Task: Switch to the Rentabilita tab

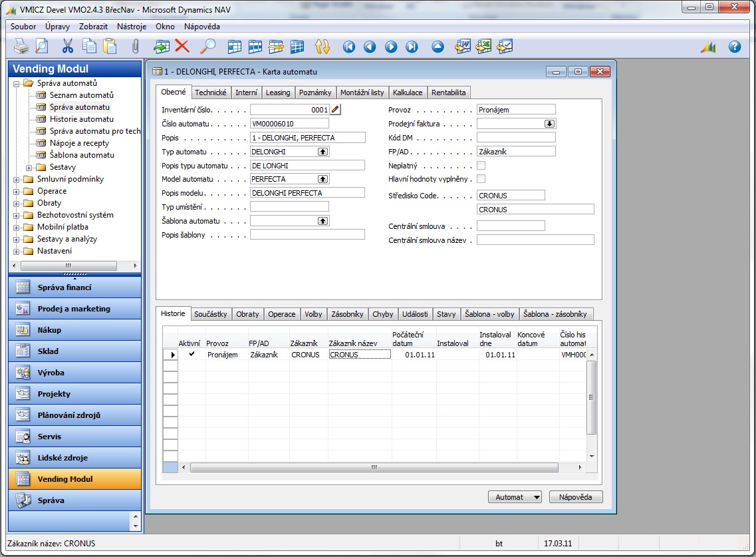Action: 448,93
